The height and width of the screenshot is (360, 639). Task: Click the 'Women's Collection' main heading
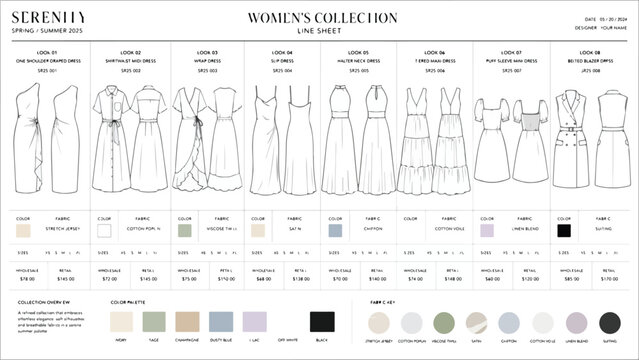322,18
